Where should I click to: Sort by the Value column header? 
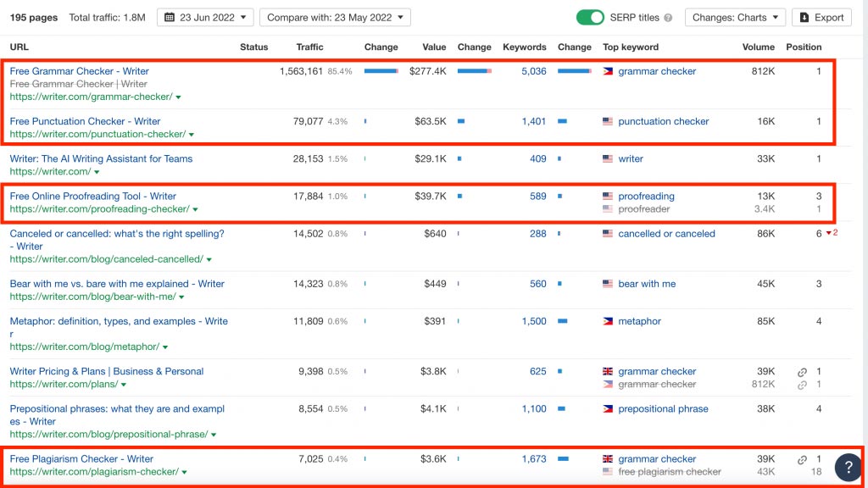tap(434, 47)
